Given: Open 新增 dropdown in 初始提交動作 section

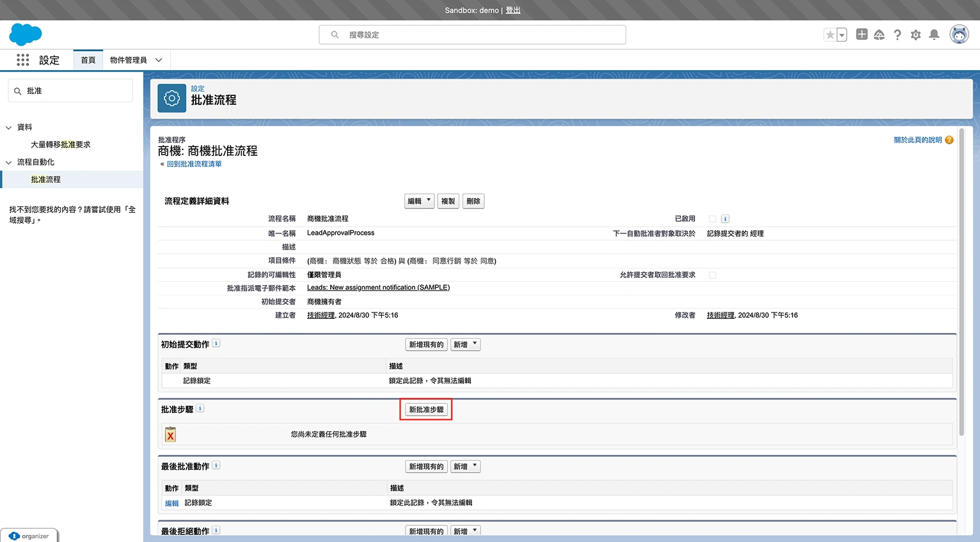Looking at the screenshot, I should pos(465,345).
